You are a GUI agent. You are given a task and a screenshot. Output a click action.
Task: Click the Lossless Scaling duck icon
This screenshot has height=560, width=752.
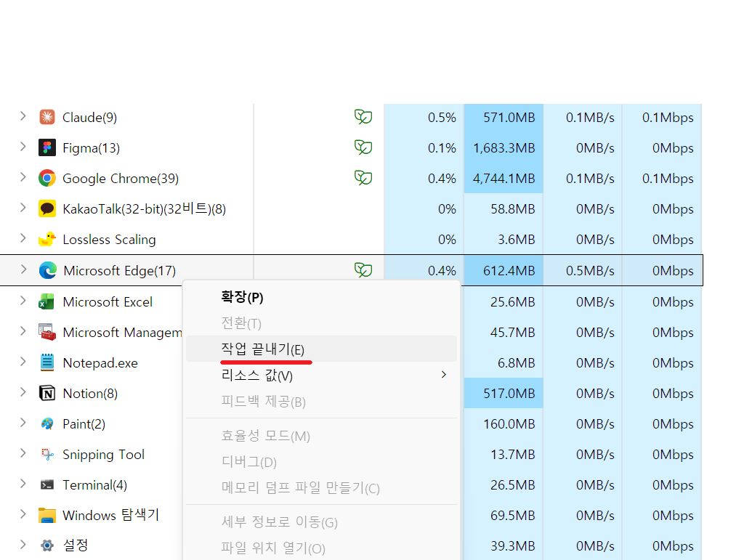[x=47, y=239]
